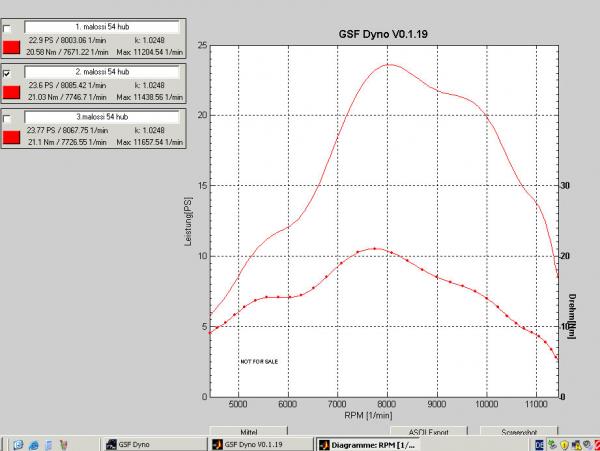Click the ASCII Export button

click(429, 431)
